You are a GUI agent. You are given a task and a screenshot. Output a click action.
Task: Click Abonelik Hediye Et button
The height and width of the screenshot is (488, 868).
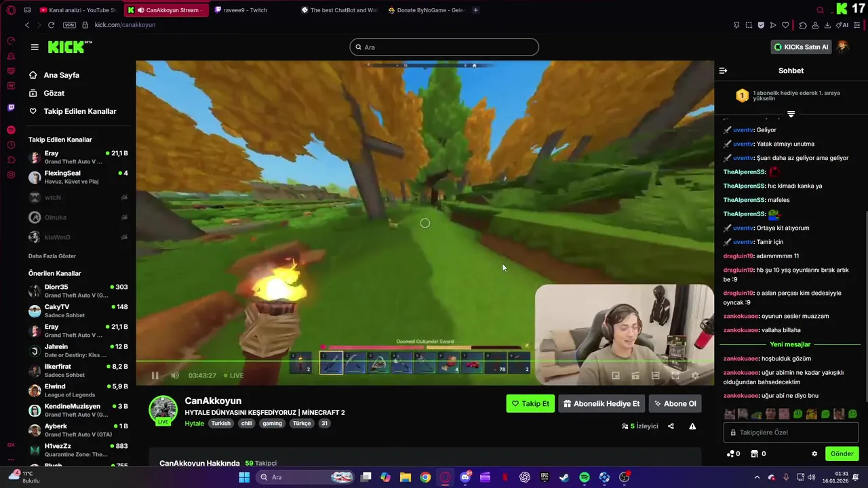point(601,403)
